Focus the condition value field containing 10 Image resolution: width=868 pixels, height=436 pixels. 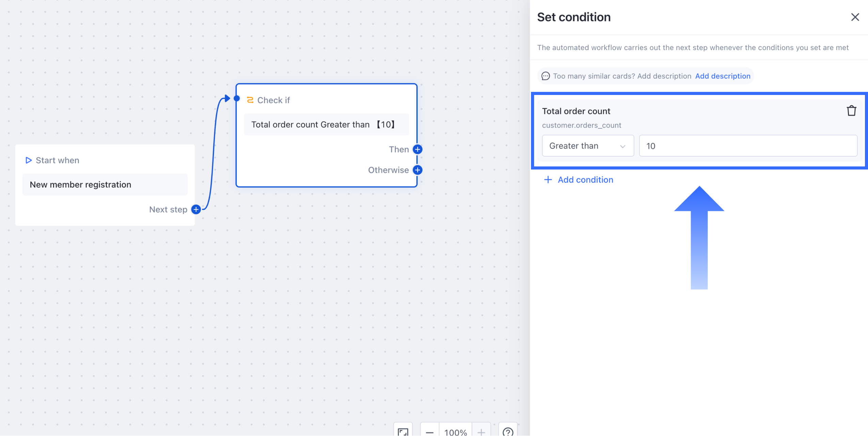pyautogui.click(x=748, y=146)
